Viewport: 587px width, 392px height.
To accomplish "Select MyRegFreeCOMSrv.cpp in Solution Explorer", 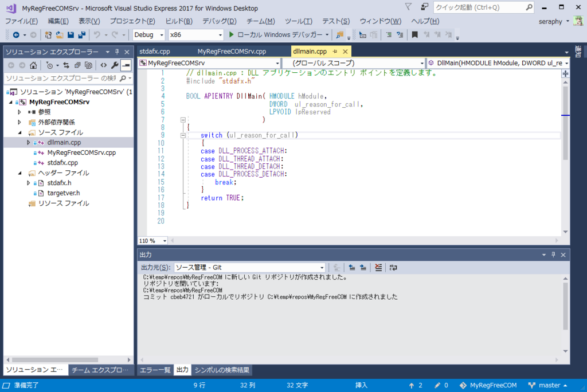I will 81,153.
